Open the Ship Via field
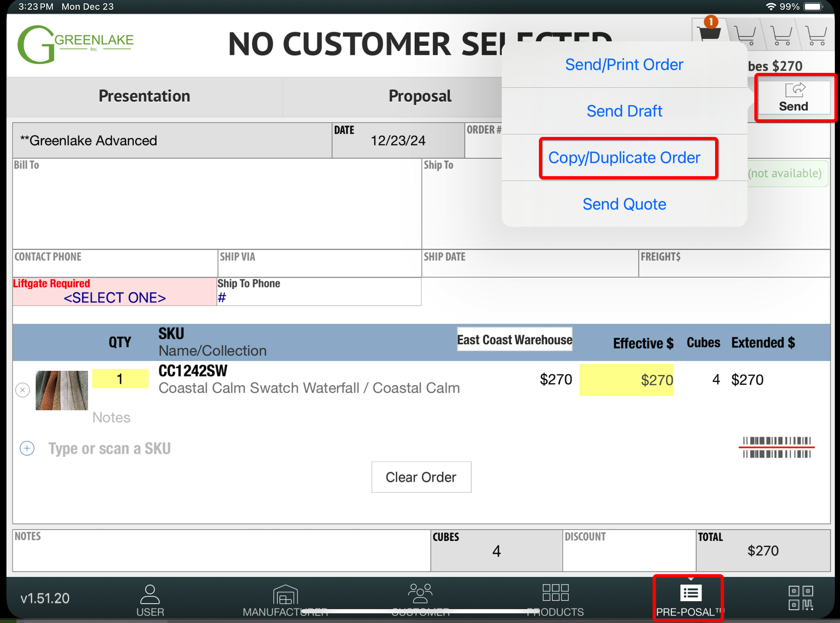Viewport: 840px width, 623px height. point(319,263)
